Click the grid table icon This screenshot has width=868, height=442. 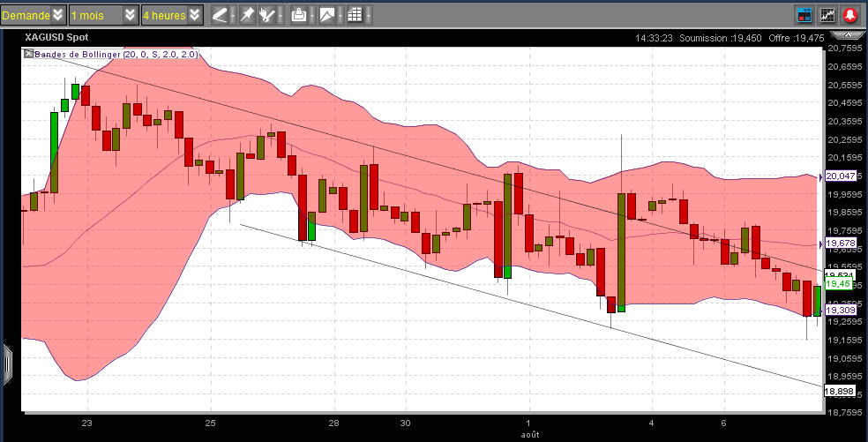coord(355,15)
